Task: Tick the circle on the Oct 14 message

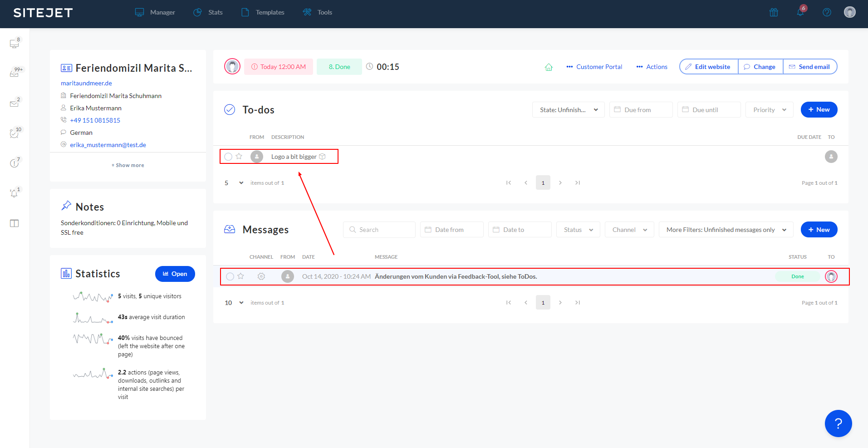Action: point(230,276)
